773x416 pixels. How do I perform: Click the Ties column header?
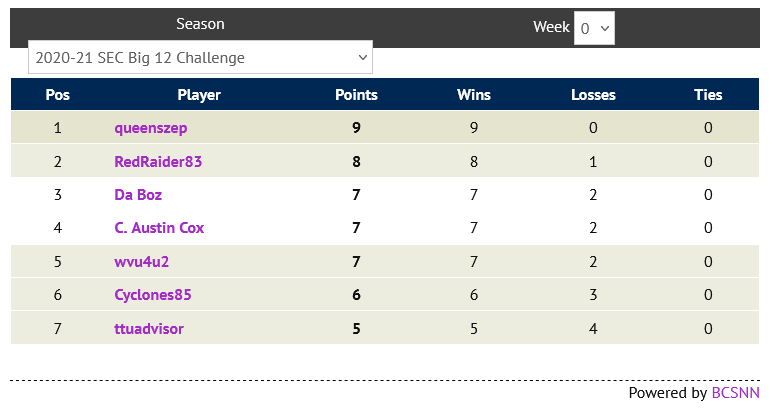708,95
